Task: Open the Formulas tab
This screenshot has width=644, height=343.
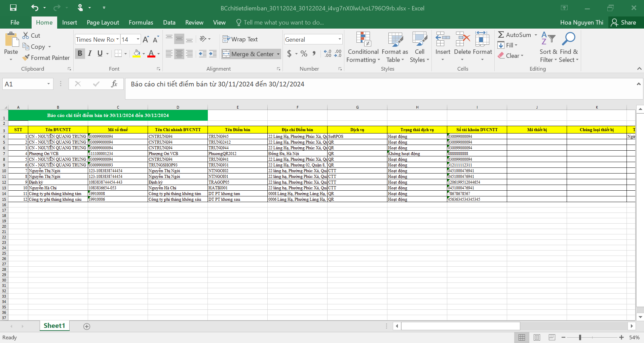Action: 141,23
